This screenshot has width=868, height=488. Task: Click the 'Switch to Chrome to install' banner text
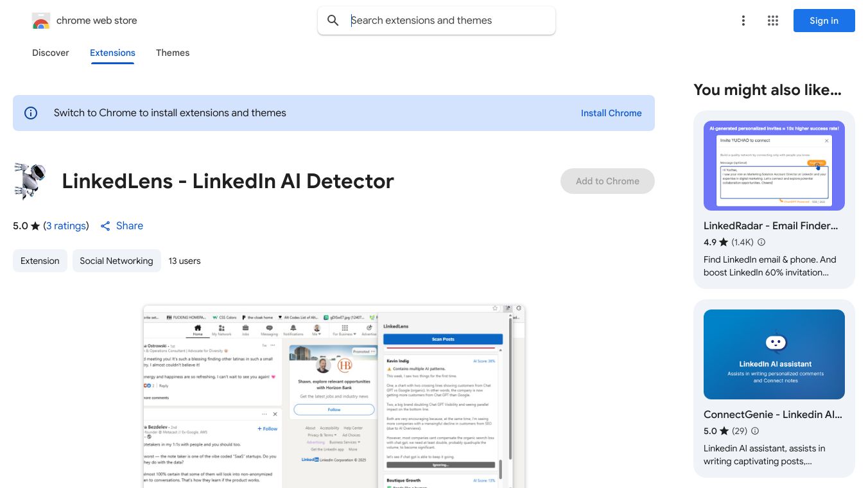170,113
